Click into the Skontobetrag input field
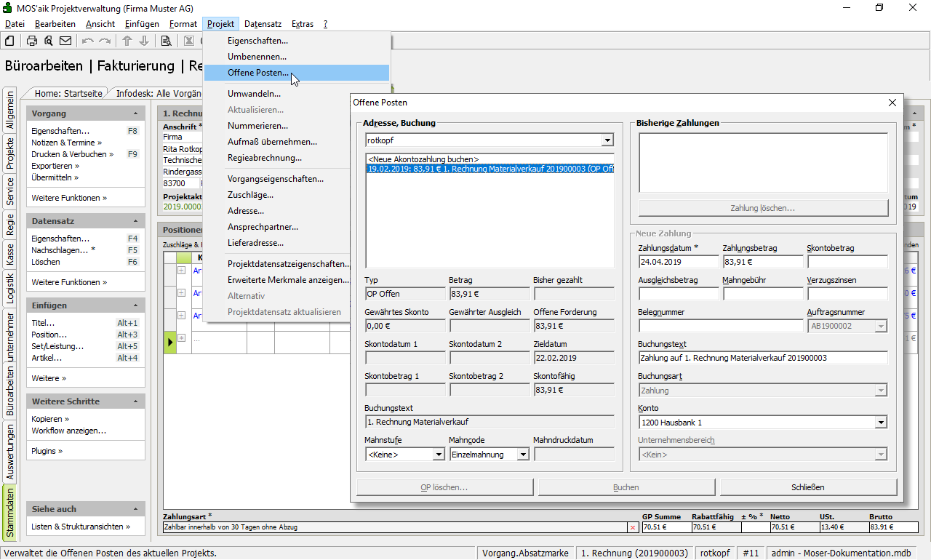This screenshot has width=931, height=560. (847, 262)
